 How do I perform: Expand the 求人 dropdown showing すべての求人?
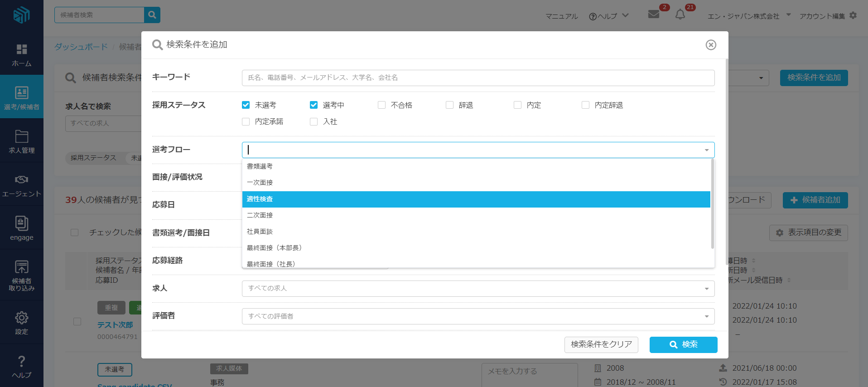pyautogui.click(x=478, y=289)
